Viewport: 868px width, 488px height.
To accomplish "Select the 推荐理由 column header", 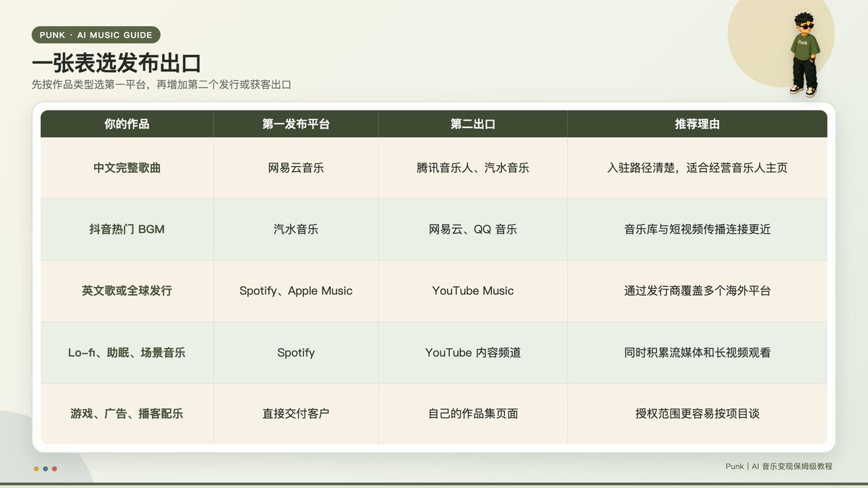I will point(697,124).
